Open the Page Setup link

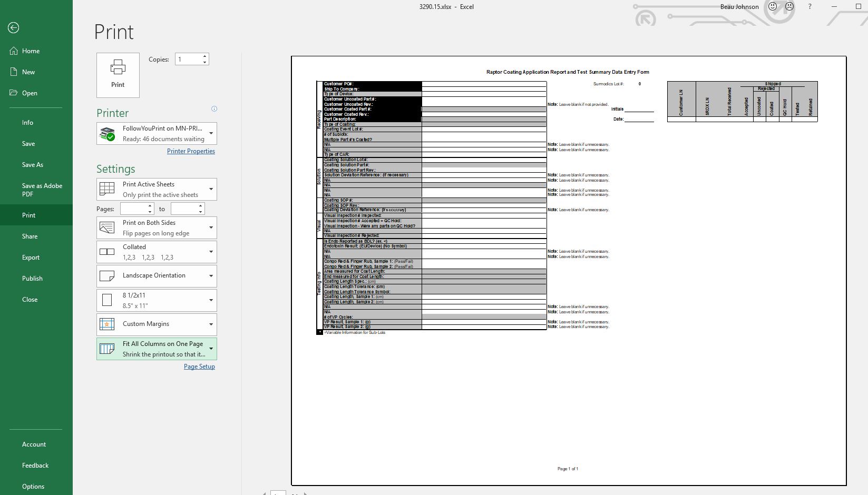(199, 367)
